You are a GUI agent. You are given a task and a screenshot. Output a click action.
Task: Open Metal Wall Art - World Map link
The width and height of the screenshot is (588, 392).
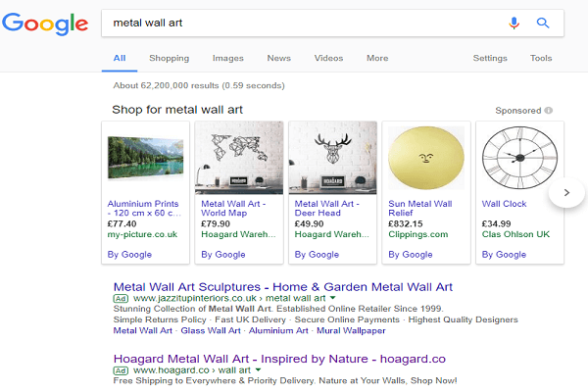coord(233,208)
